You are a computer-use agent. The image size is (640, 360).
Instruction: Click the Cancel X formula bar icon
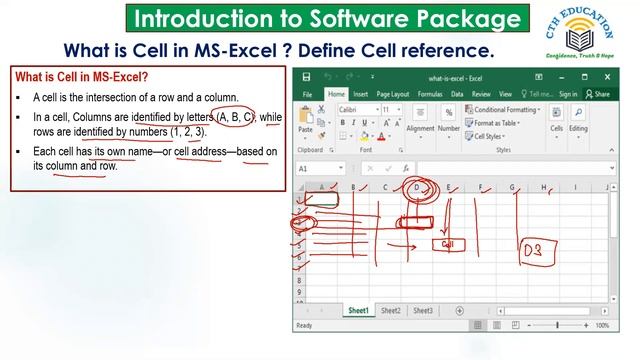[x=370, y=169]
